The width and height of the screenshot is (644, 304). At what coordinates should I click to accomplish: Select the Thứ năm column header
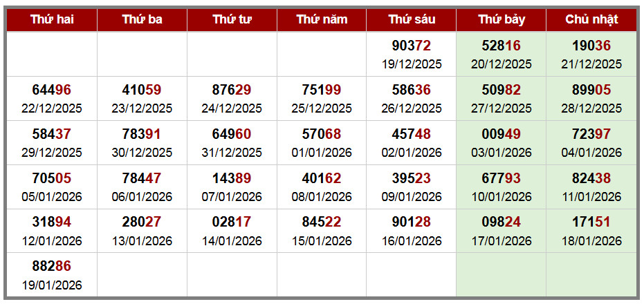point(322,19)
